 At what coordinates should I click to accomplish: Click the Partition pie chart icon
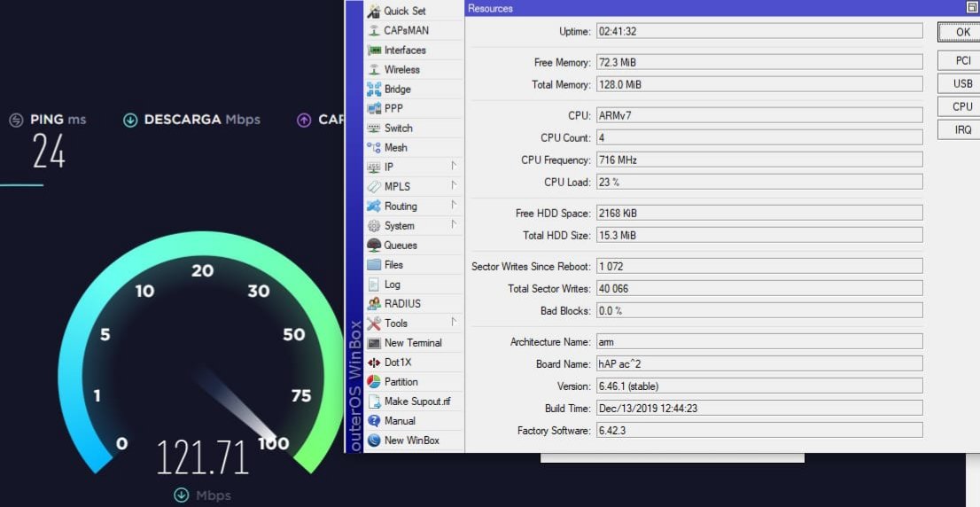[374, 381]
